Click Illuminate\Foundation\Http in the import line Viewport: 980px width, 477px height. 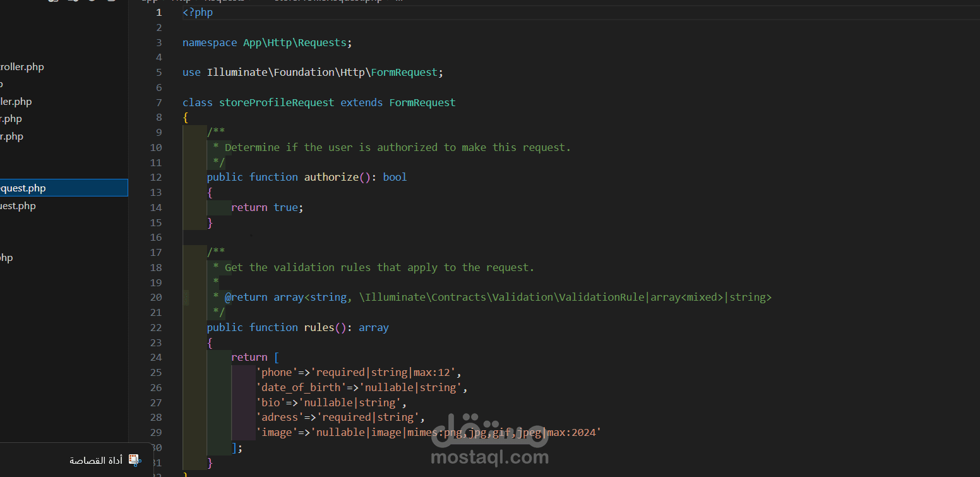[286, 73]
